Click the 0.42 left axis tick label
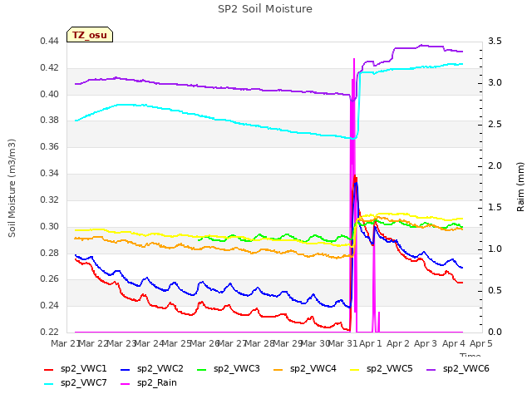Screen dimensions: 532x399 (x=50, y=68)
